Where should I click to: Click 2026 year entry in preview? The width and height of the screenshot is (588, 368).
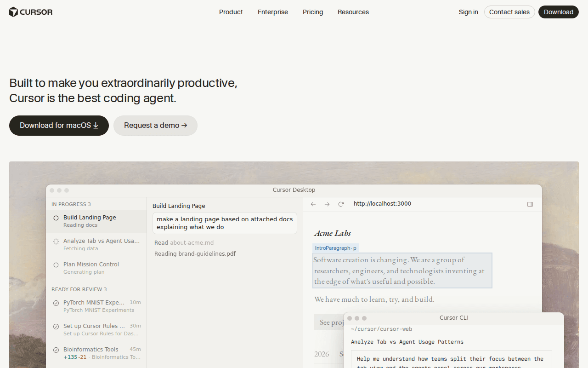pos(322,354)
